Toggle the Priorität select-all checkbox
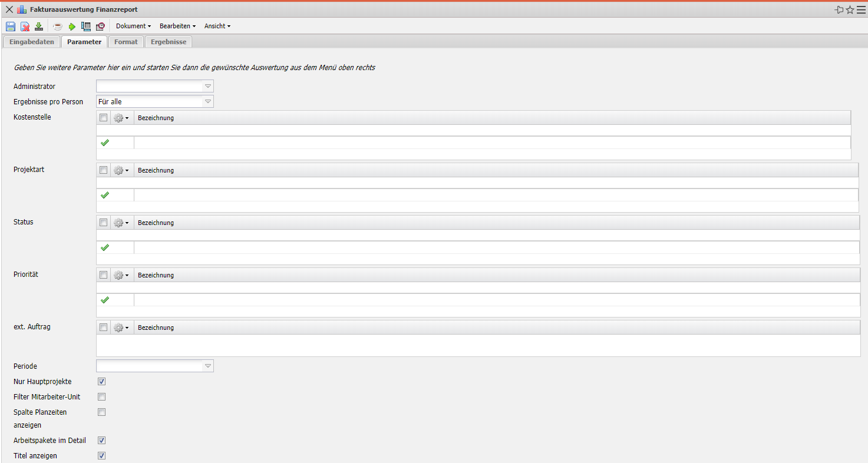Image resolution: width=868 pixels, height=463 pixels. (104, 275)
